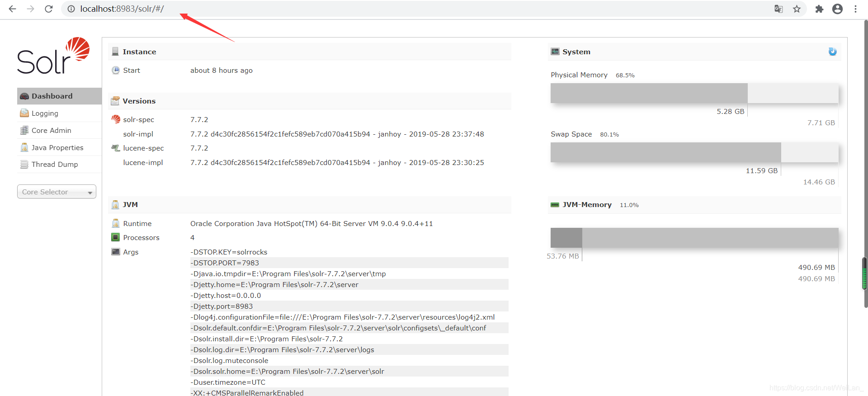Click the Thread Dump icon
Screen dimensions: 868x396
pos(24,164)
